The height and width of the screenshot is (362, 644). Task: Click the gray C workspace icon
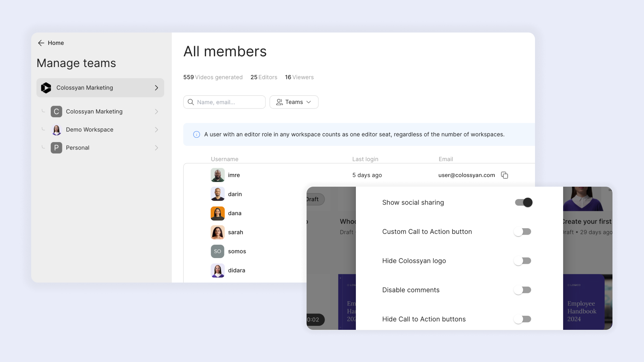tap(56, 112)
